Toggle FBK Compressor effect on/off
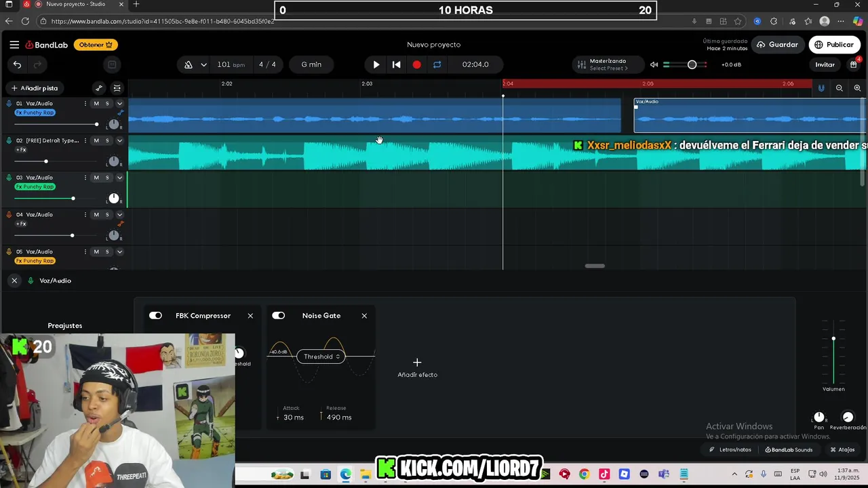The width and height of the screenshot is (868, 488). [x=155, y=316]
